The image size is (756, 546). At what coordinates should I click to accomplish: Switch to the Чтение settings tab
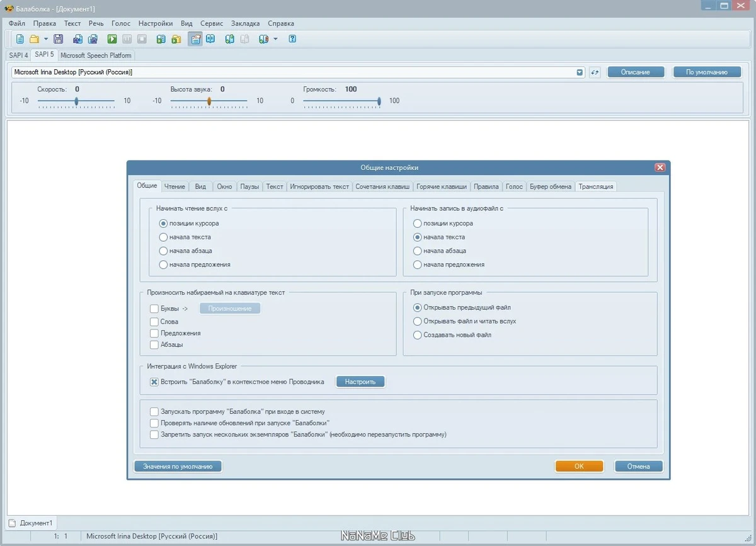(175, 186)
